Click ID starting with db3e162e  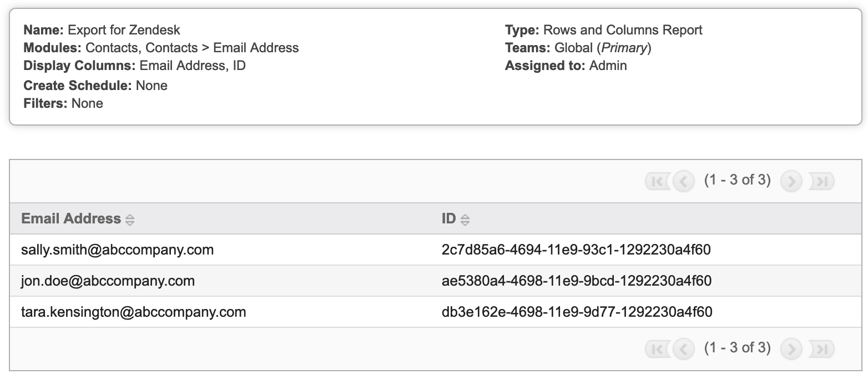(577, 312)
